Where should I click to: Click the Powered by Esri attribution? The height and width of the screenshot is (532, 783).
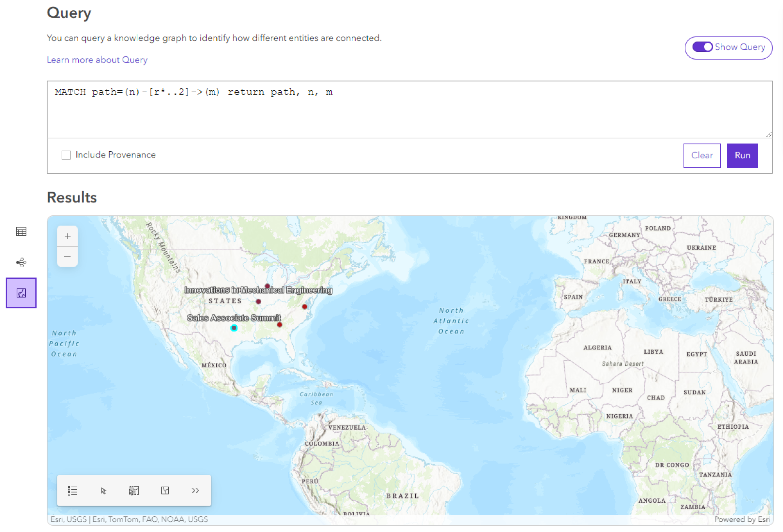point(741,519)
